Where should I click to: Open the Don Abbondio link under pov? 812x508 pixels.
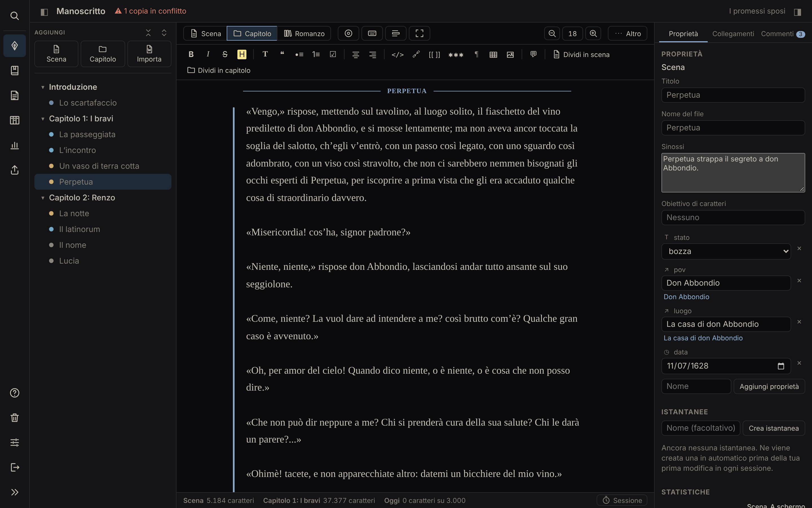[686, 297]
